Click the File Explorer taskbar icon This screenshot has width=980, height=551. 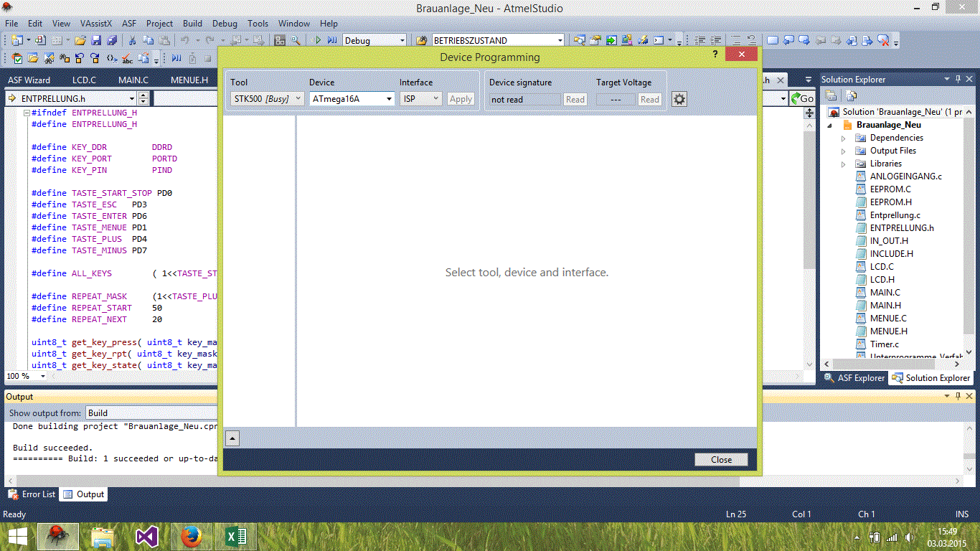click(103, 536)
